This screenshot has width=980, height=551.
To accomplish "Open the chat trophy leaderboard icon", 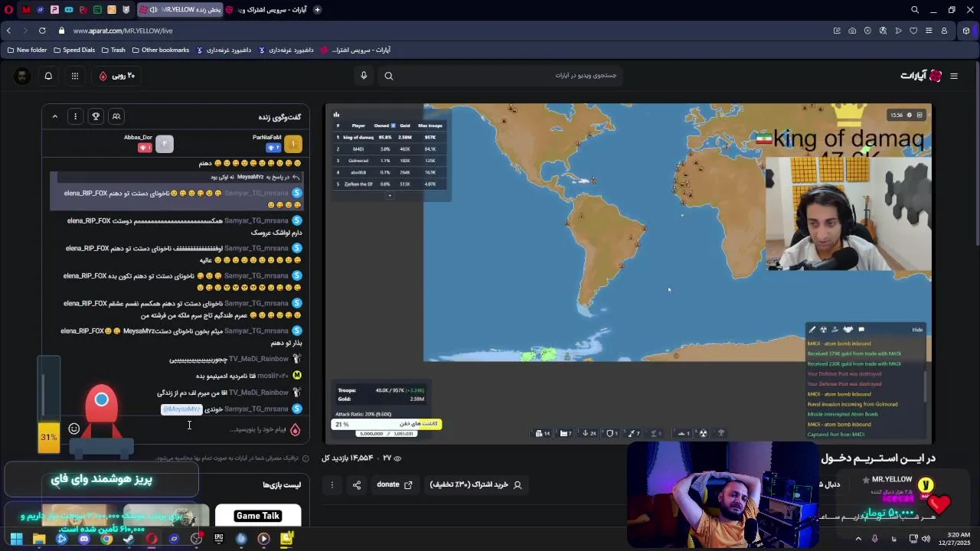I will [96, 116].
